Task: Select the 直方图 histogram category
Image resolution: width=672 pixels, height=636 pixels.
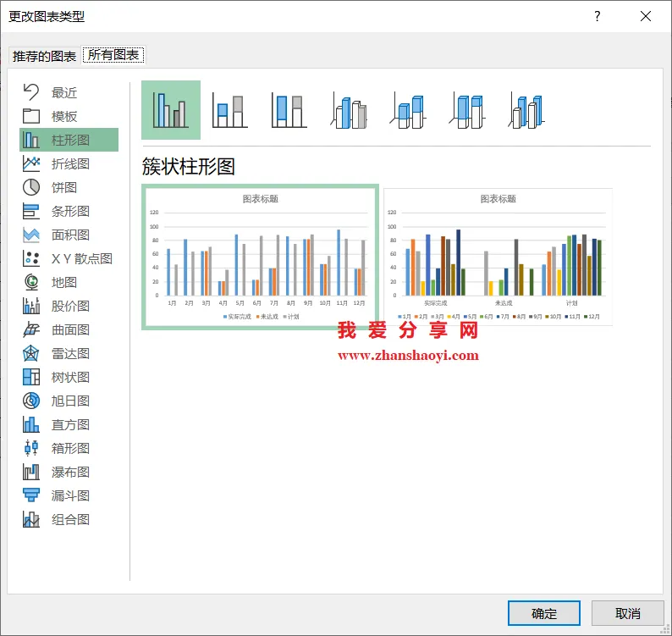Action: (x=69, y=424)
